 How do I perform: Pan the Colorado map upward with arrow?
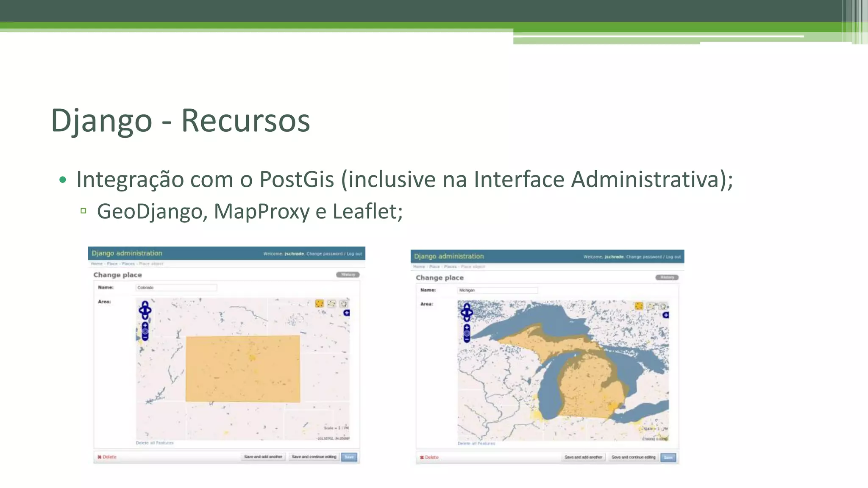click(145, 304)
